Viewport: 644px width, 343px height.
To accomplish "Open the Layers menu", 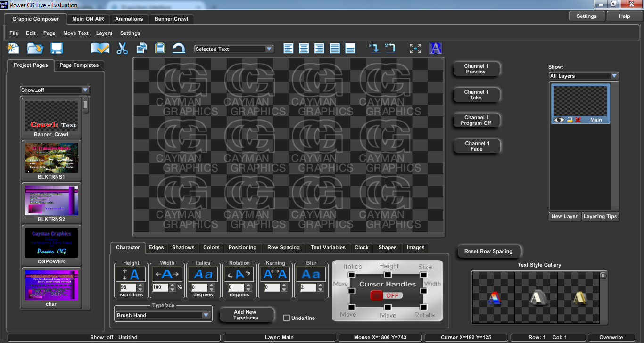I will point(104,33).
